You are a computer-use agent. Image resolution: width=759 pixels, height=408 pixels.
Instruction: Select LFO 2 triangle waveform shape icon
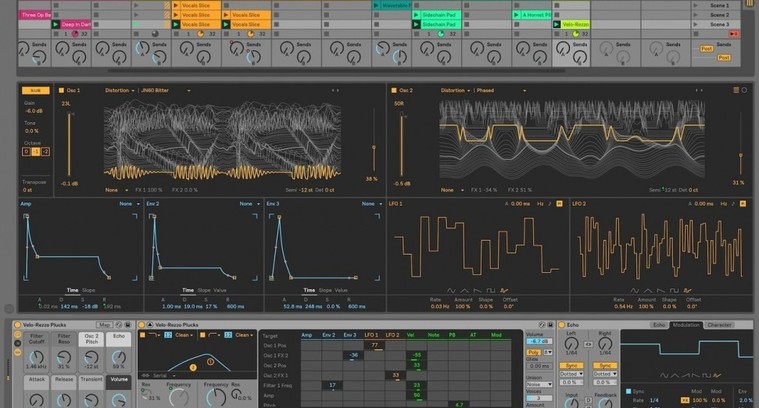(648, 291)
